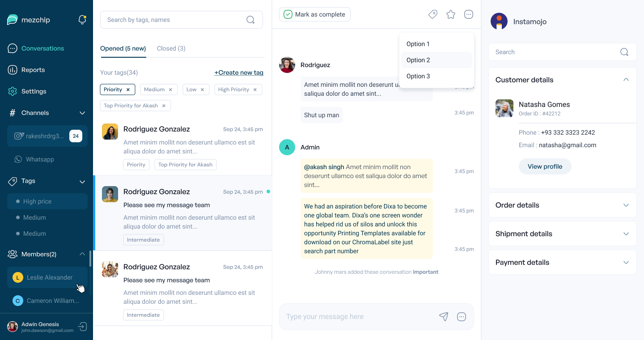644x340 pixels.
Task: Click the more options icon in message box
Action: click(x=462, y=317)
